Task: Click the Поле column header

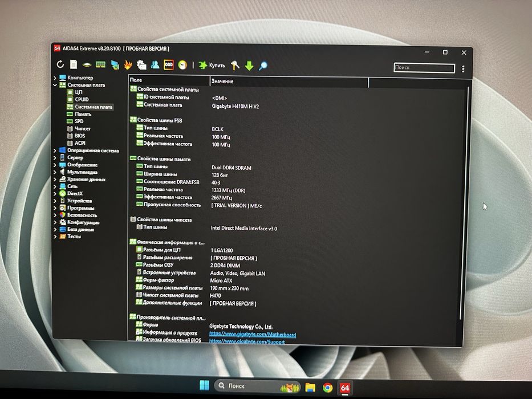Action: (x=169, y=80)
